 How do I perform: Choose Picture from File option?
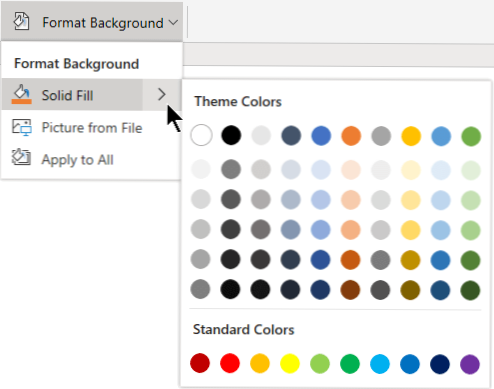(92, 128)
